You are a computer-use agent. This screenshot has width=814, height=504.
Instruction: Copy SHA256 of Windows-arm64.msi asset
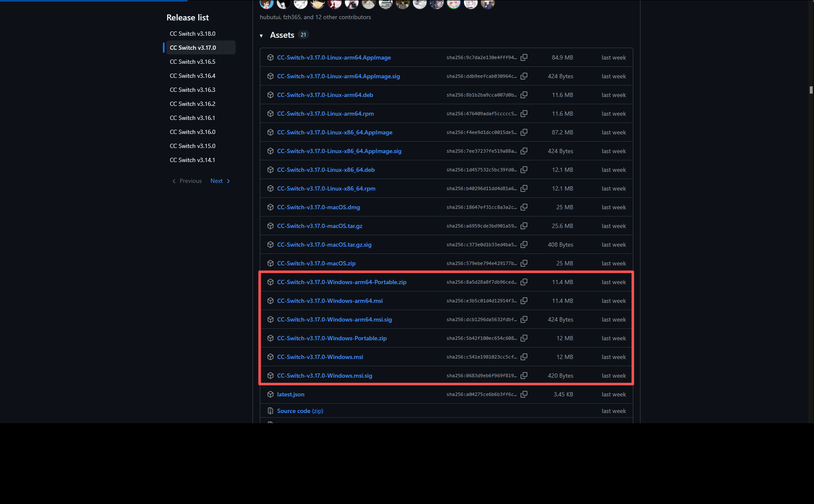(524, 301)
